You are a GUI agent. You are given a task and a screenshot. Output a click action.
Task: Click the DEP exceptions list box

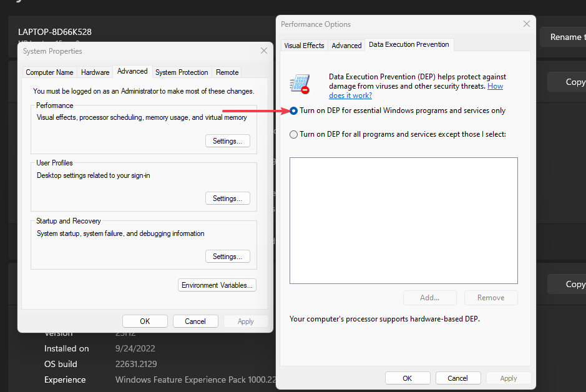click(403, 220)
